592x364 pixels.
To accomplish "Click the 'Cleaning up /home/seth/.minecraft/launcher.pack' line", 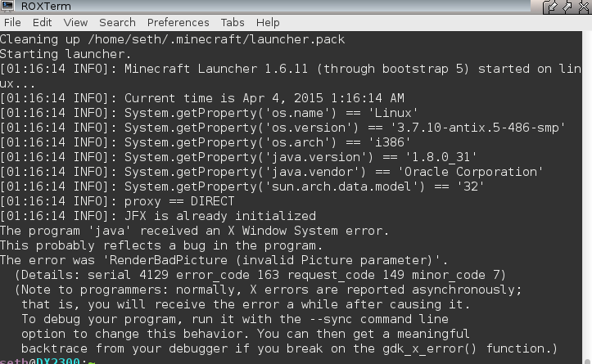I will (x=172, y=39).
